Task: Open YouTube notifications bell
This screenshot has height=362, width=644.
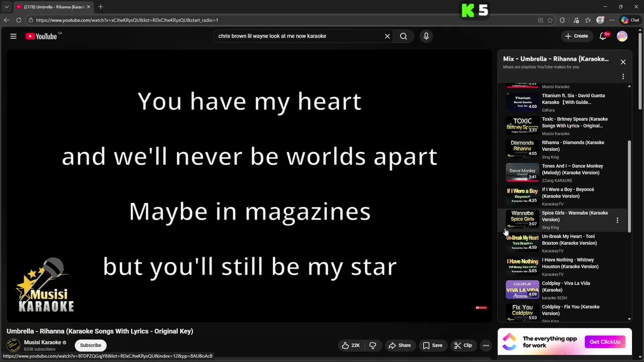Action: coord(603,36)
